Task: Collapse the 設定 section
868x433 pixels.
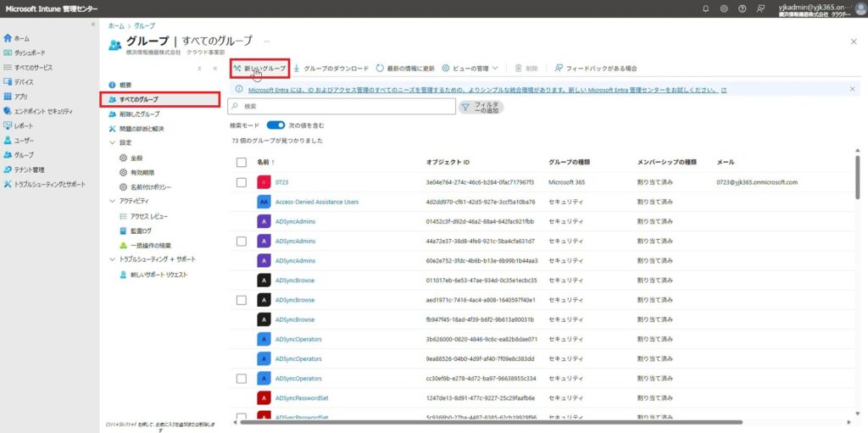Action: (x=113, y=142)
